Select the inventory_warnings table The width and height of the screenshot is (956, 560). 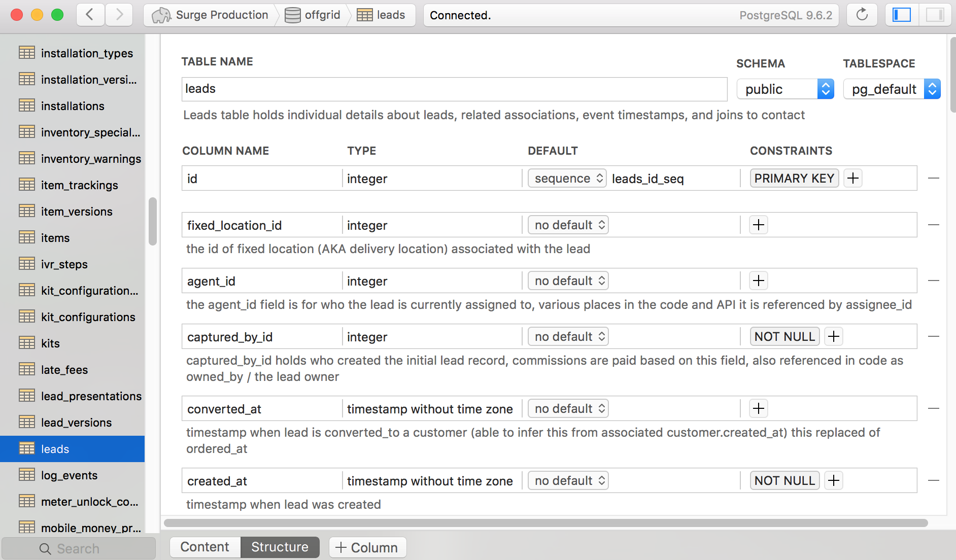pos(73,158)
